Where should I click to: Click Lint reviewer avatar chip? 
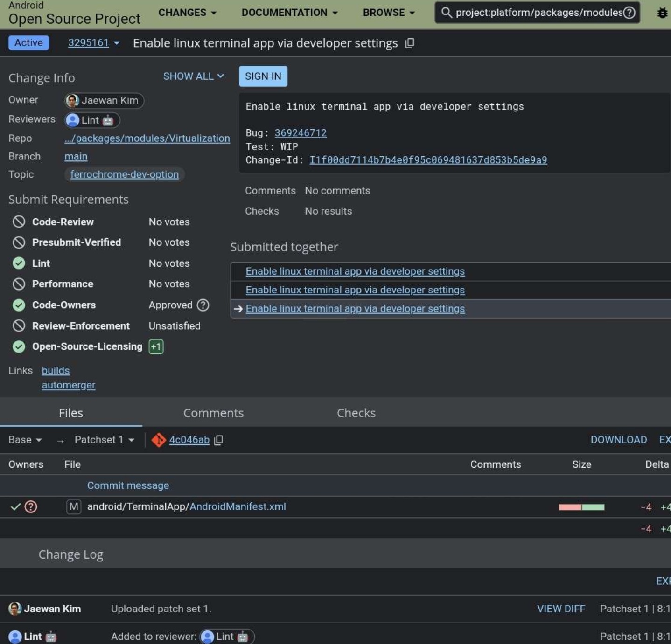pos(92,120)
